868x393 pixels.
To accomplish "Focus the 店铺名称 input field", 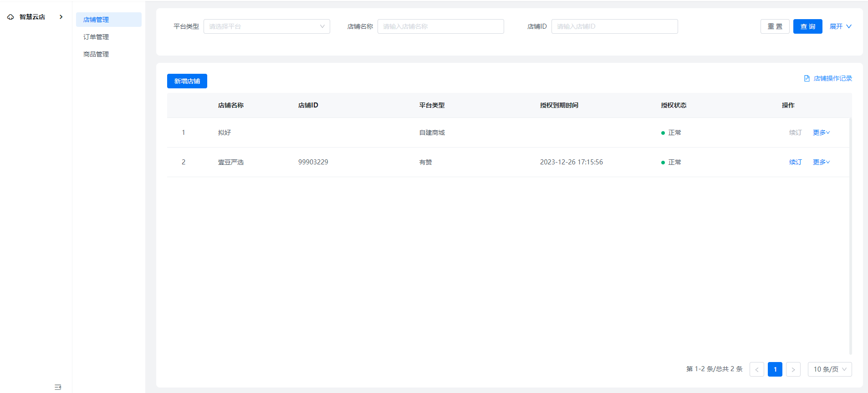I will pos(440,26).
